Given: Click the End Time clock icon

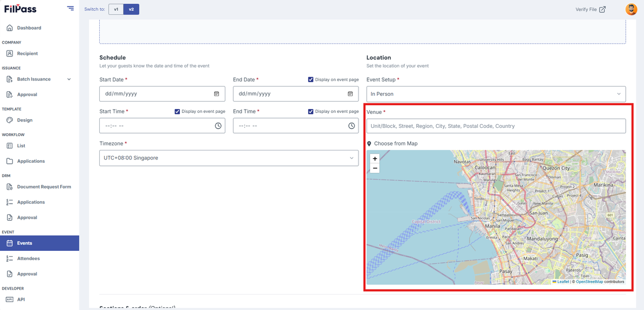Looking at the screenshot, I should (x=352, y=126).
